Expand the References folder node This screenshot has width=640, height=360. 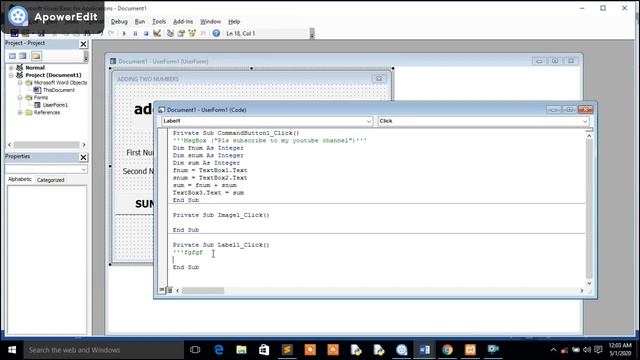click(x=20, y=112)
